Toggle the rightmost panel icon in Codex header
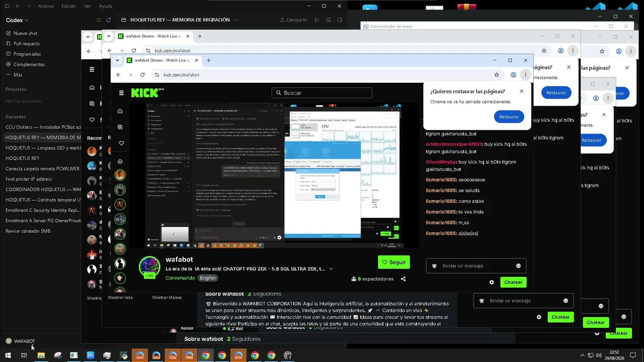The image size is (644, 362). coord(340,20)
